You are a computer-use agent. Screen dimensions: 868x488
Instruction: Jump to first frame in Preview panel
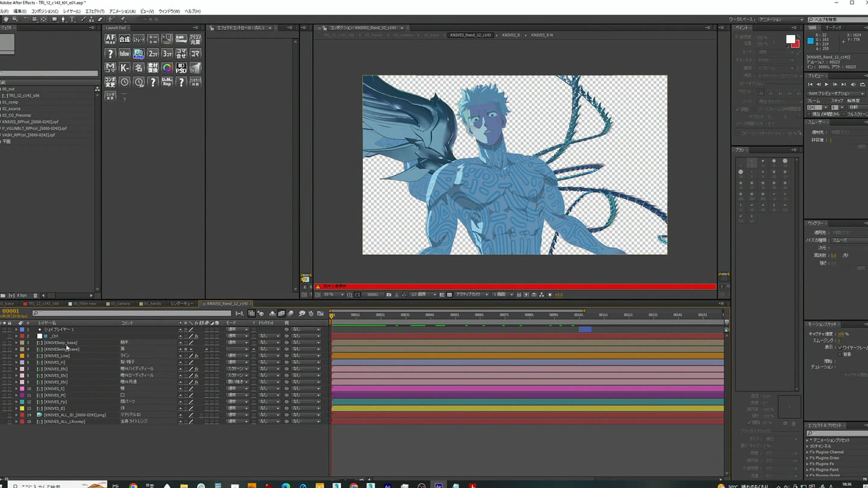pos(810,84)
